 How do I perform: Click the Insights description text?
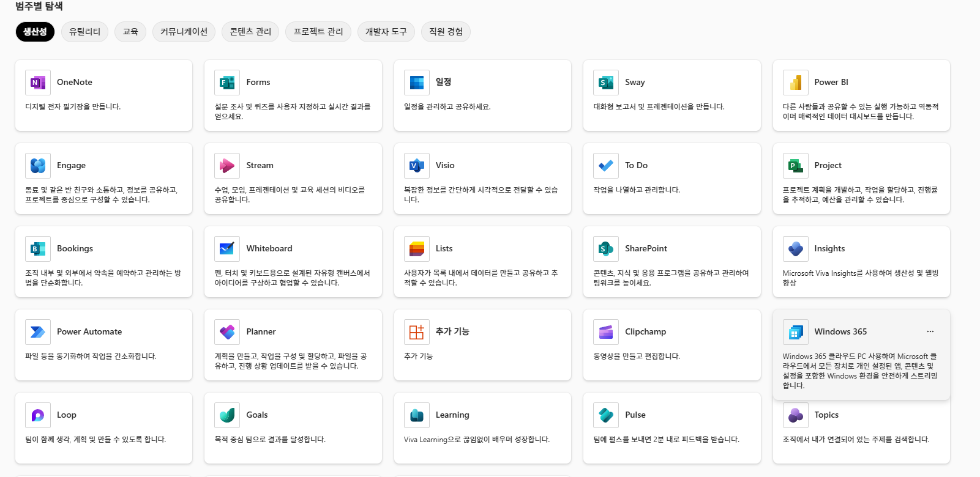pos(861,278)
